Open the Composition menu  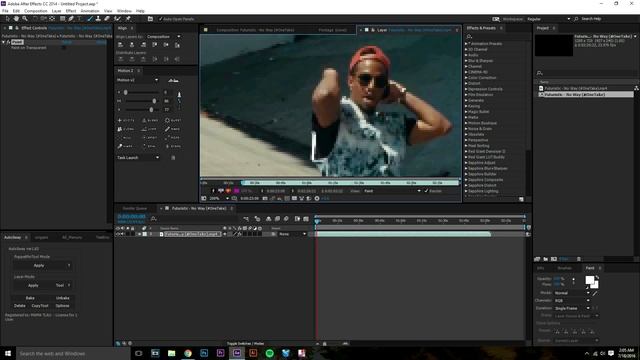click(36, 11)
